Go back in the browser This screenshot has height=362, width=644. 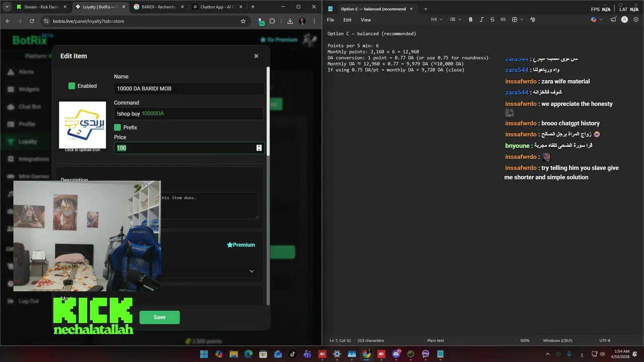point(8,21)
